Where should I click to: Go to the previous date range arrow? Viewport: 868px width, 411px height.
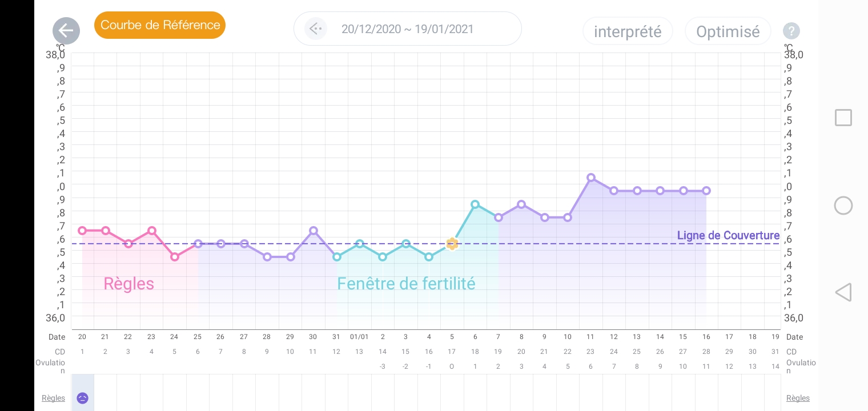(315, 29)
